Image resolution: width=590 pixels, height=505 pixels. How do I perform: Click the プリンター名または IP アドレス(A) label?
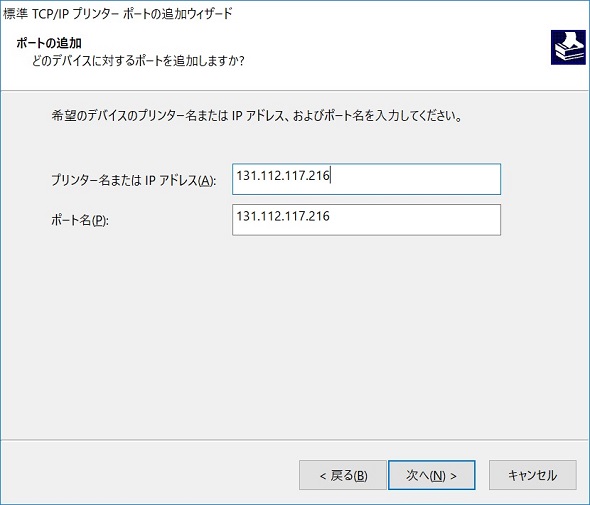(x=134, y=180)
